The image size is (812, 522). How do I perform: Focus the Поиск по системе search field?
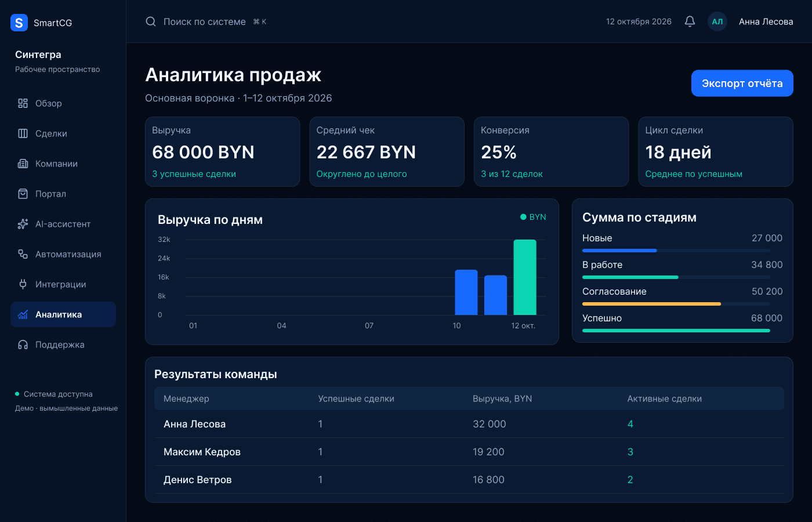coord(205,21)
